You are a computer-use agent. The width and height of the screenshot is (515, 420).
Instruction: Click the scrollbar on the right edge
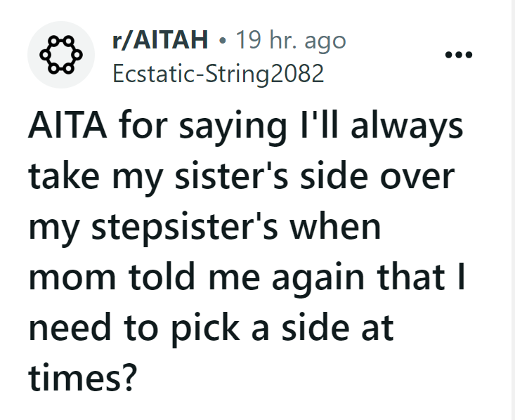512,211
